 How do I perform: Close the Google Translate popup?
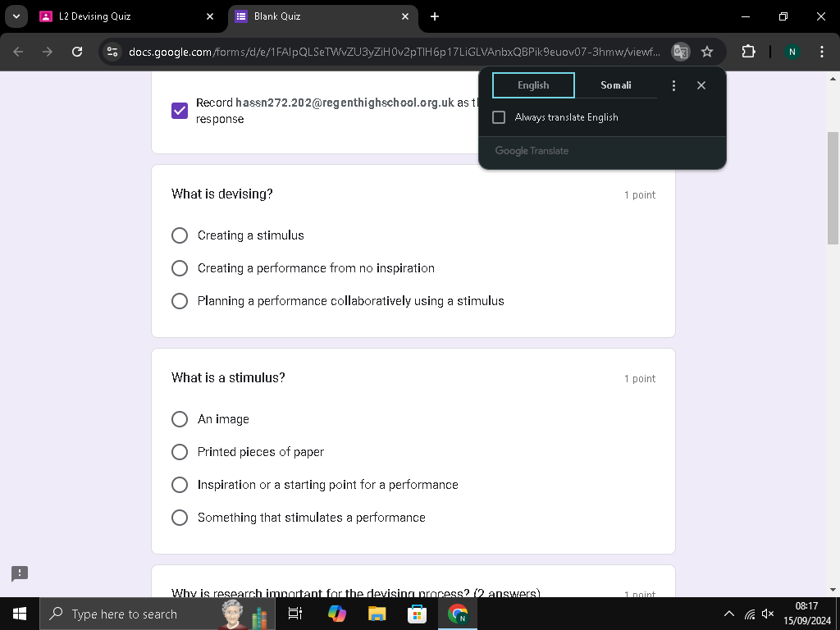click(x=701, y=85)
